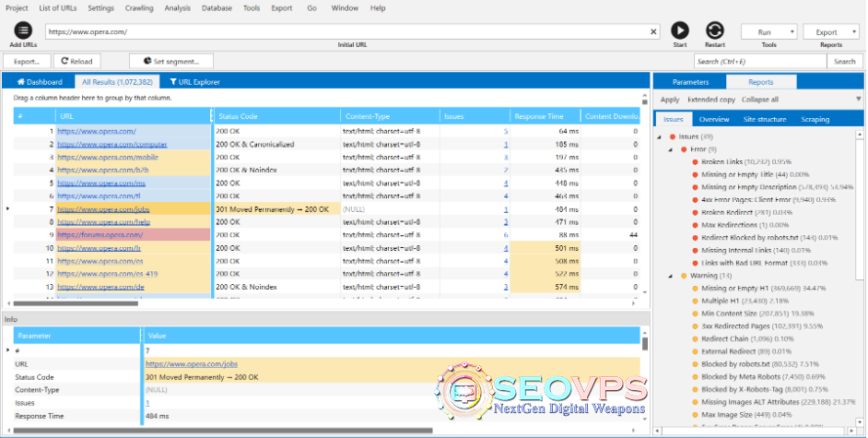Click the 200 OK & Noindex cell for row 13
The image size is (868, 438).
tap(276, 287)
